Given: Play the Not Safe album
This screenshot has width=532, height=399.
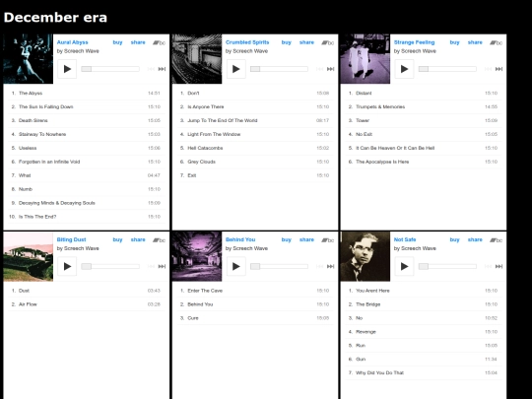Looking at the screenshot, I should pos(404,266).
